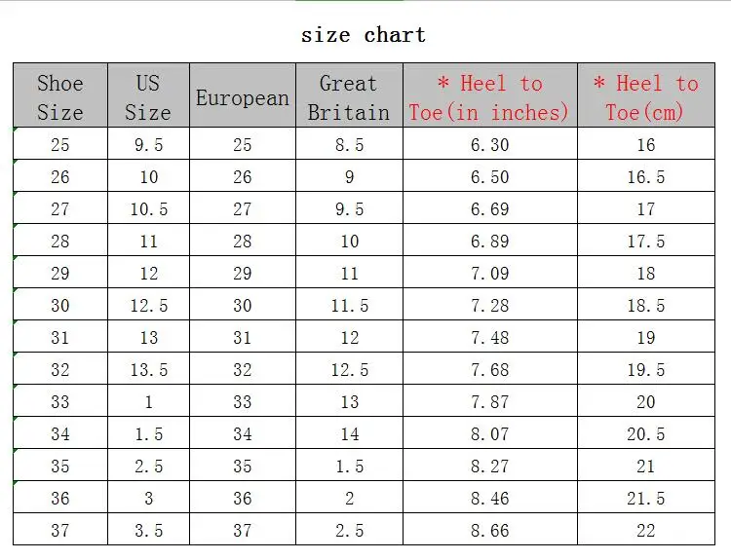Select the 7.87 inches cell
Image resolution: width=731 pixels, height=560 pixels.
click(490, 401)
